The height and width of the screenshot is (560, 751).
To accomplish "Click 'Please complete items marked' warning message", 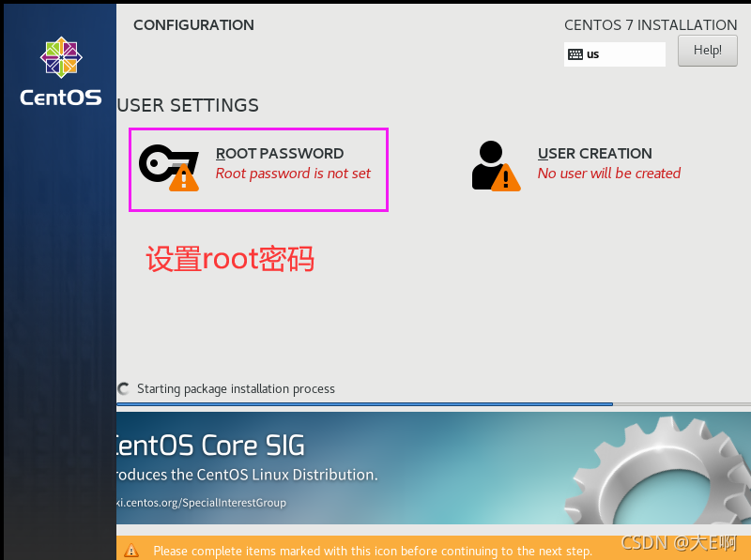I will pyautogui.click(x=373, y=551).
